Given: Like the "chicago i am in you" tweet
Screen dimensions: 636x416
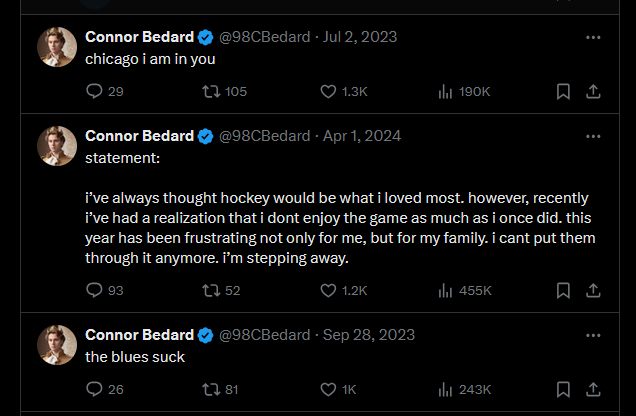Looking at the screenshot, I should pyautogui.click(x=327, y=92).
